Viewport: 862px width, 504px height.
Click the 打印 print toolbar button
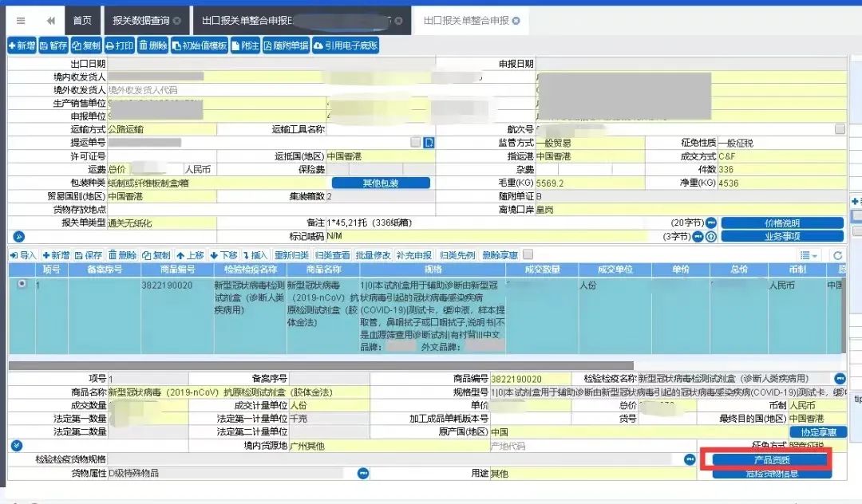(120, 45)
